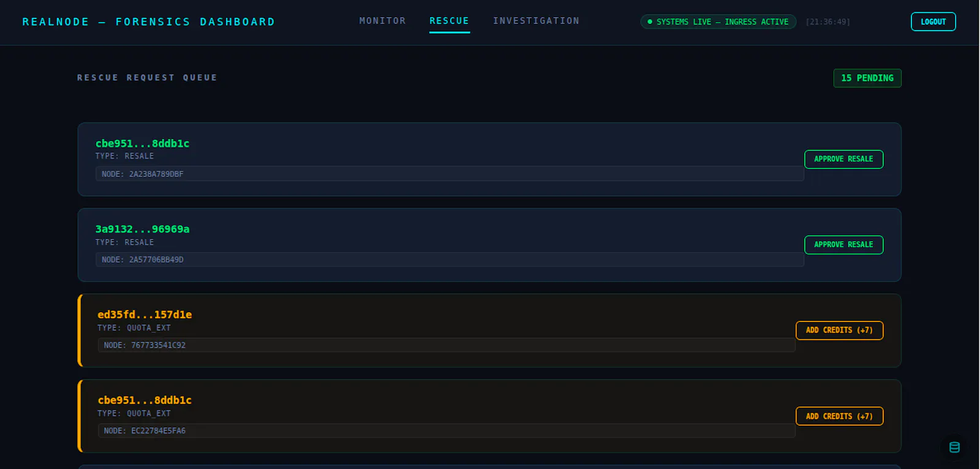This screenshot has height=469, width=980.
Task: Click TYPE: QUOTA_EXT under ed35fd...157d1e
Action: [x=134, y=328]
